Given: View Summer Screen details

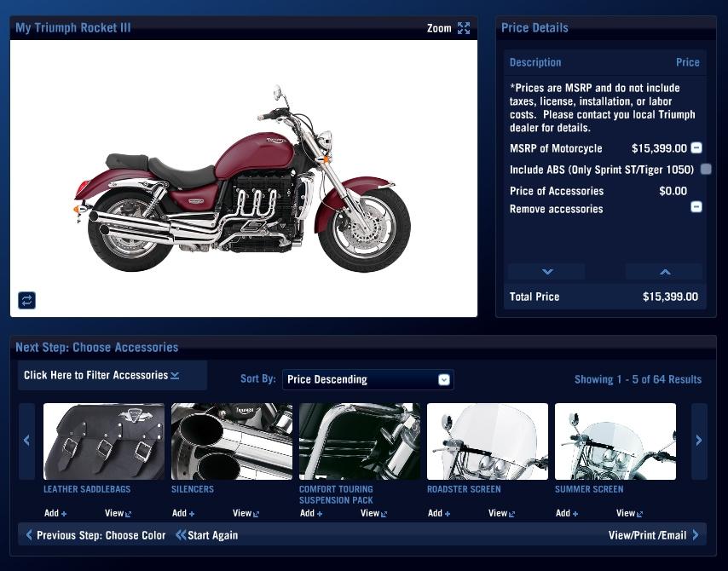Looking at the screenshot, I should [x=630, y=513].
